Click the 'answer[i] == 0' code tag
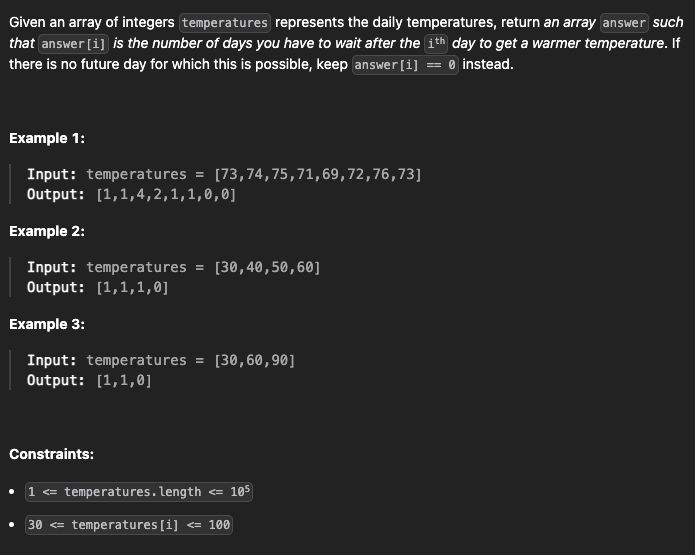The width and height of the screenshot is (695, 555). [x=405, y=65]
